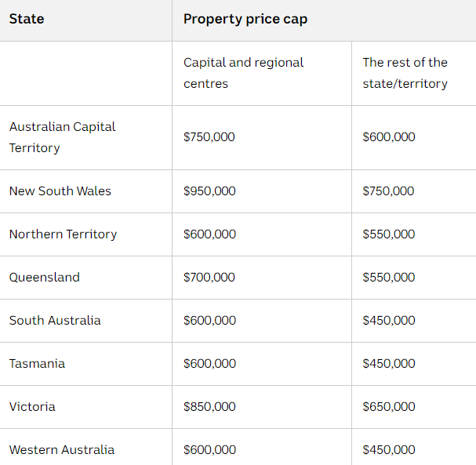476x465 pixels.
Task: Click the New South Wales row label
Action: [60, 191]
